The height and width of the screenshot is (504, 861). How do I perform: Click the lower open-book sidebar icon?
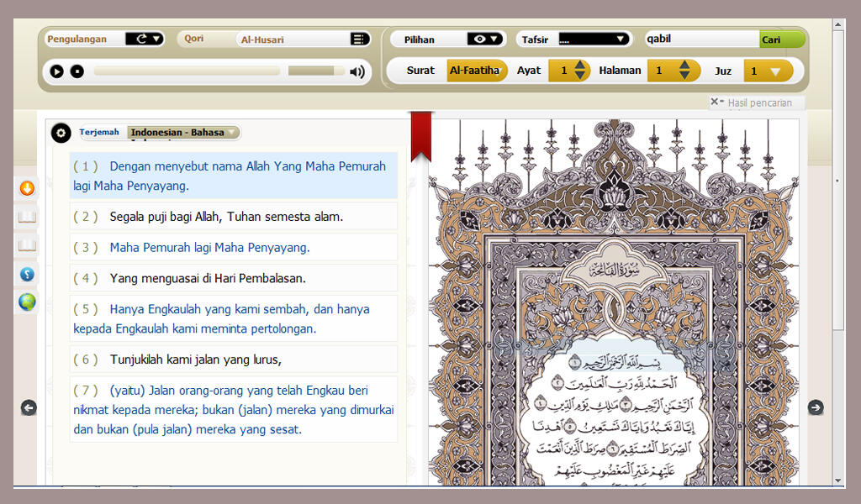(x=27, y=245)
